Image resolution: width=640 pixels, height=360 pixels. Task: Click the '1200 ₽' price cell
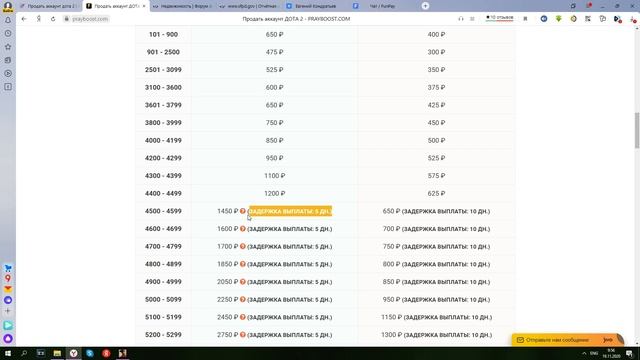tap(274, 193)
